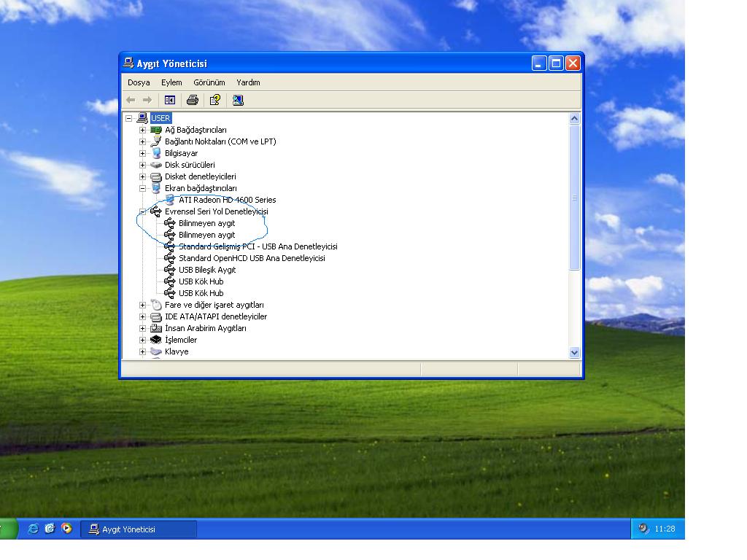Select the İşlemciler processor icon
This screenshot has width=747, height=560.
[x=156, y=340]
